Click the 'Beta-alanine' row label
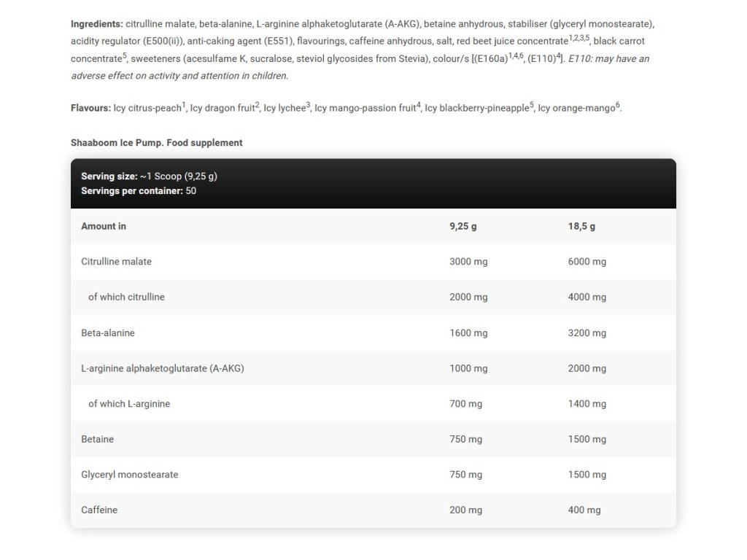The image size is (747, 560). pos(108,332)
